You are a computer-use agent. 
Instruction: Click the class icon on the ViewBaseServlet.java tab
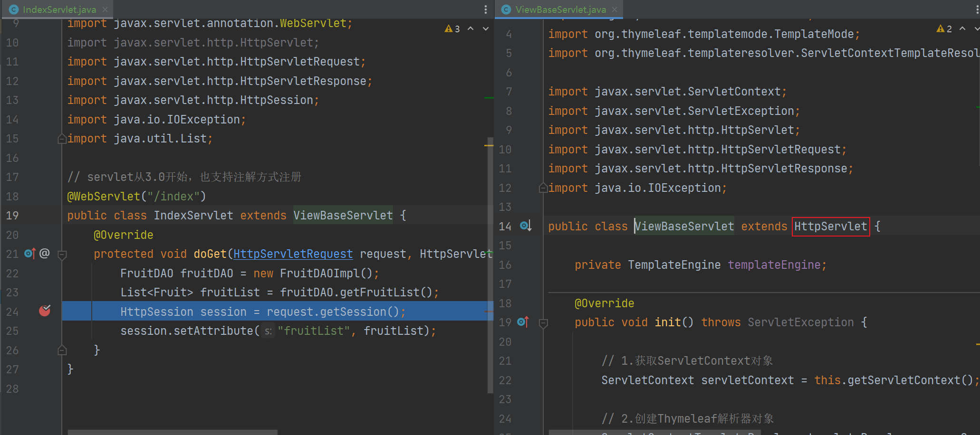505,9
